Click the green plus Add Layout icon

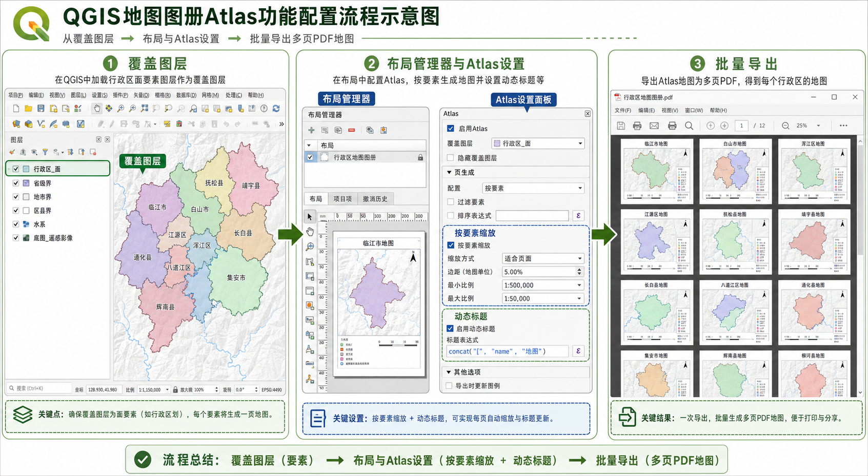(311, 130)
